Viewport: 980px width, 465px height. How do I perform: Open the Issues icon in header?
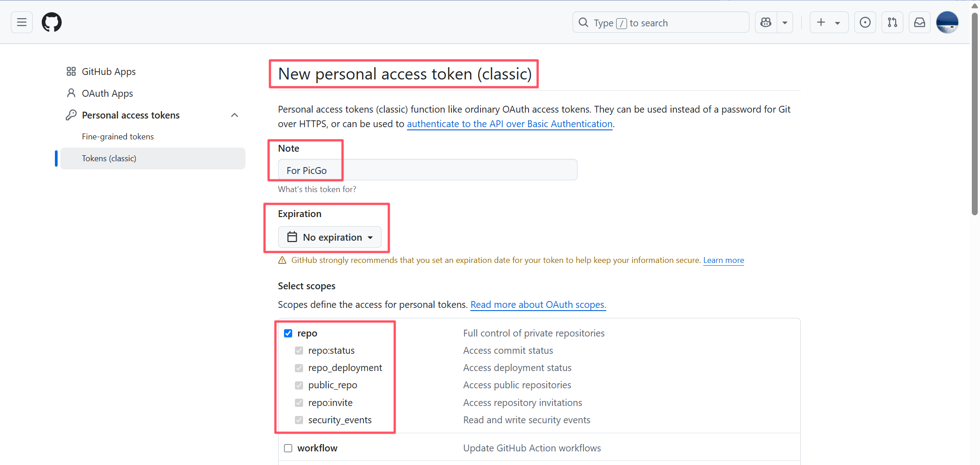point(865,22)
